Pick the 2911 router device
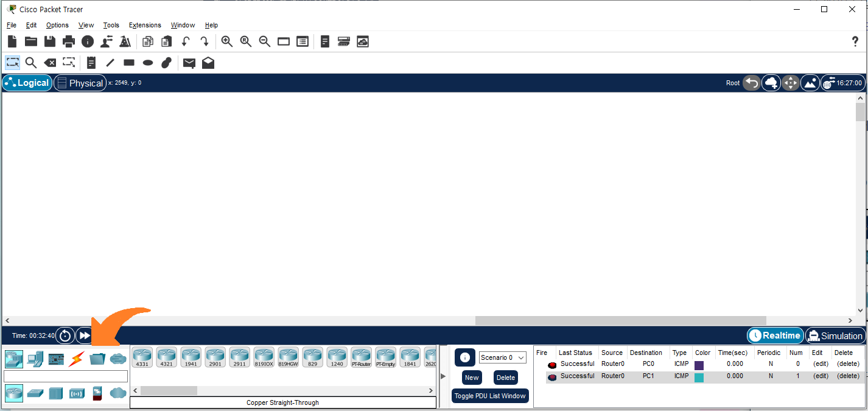Image resolution: width=868 pixels, height=411 pixels. pos(240,357)
